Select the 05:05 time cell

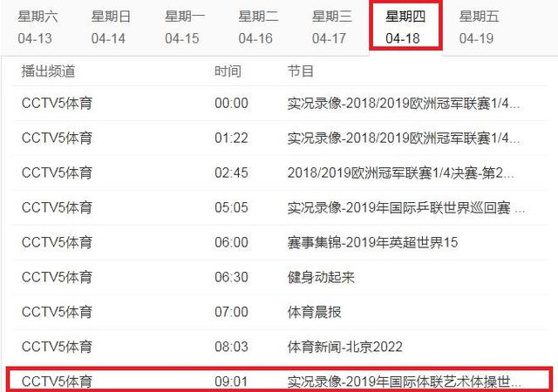(231, 207)
